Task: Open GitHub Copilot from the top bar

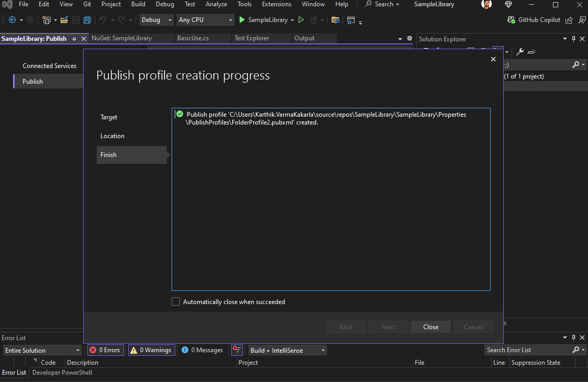Action: coord(534,20)
